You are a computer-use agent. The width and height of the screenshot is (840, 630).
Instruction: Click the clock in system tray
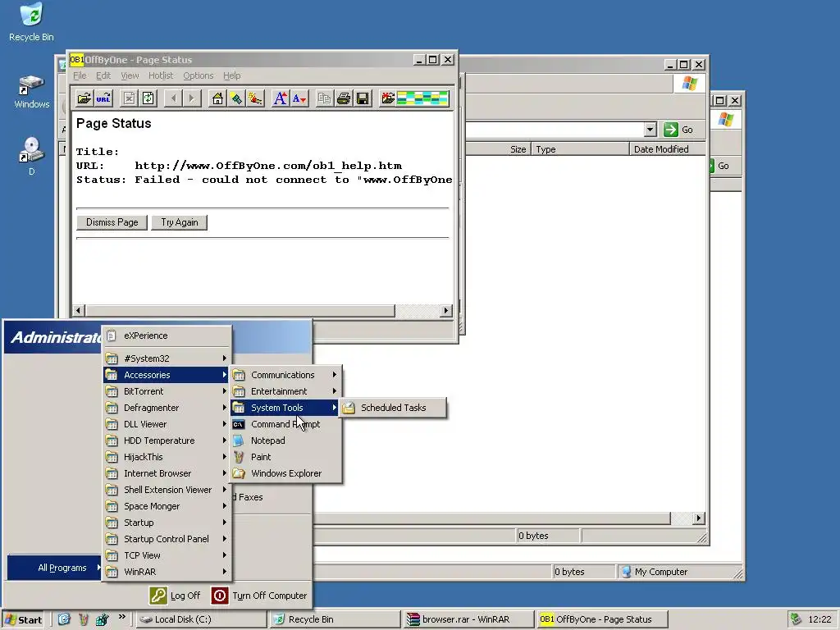pyautogui.click(x=819, y=619)
